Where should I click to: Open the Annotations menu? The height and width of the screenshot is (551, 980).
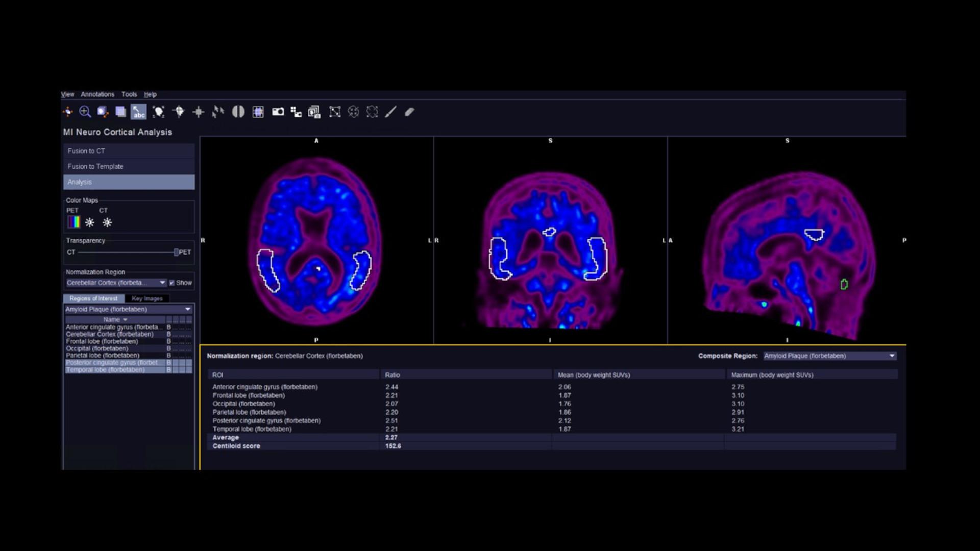click(97, 94)
